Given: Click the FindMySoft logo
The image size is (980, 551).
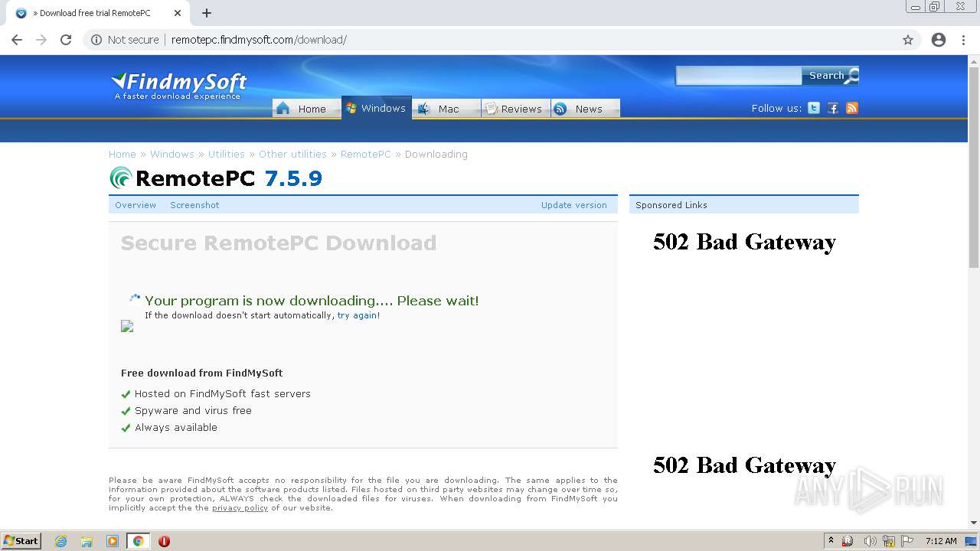Looking at the screenshot, I should click(x=179, y=86).
